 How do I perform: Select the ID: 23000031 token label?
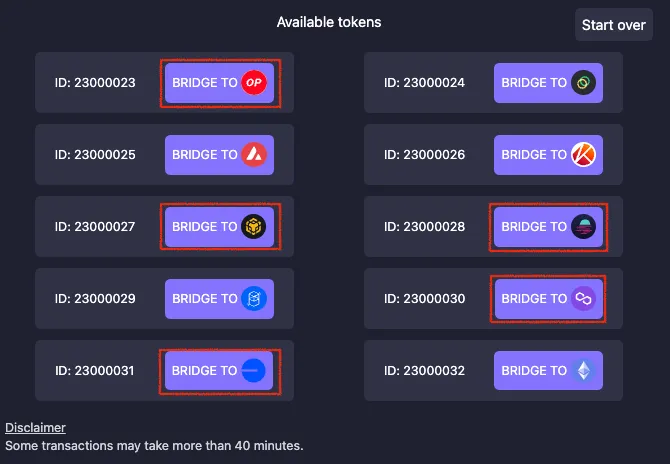click(x=94, y=370)
